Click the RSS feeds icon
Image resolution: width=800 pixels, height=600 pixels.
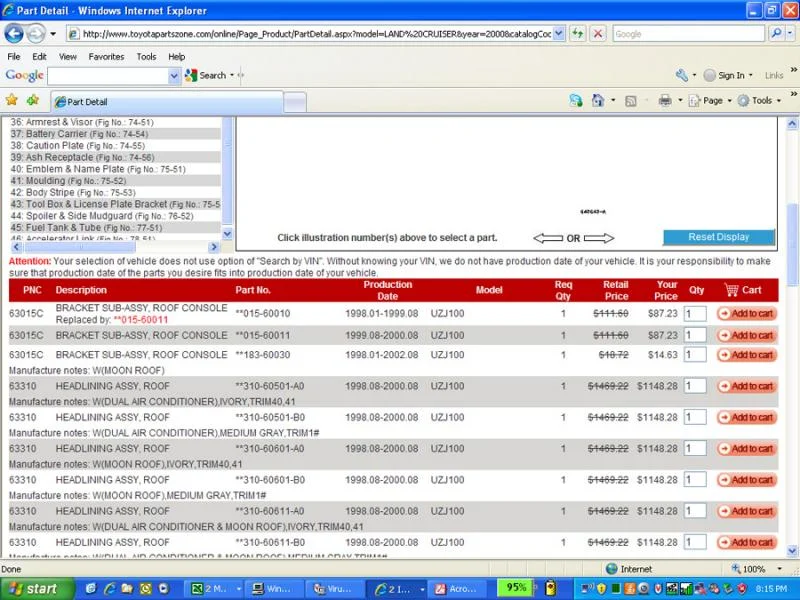[x=631, y=101]
